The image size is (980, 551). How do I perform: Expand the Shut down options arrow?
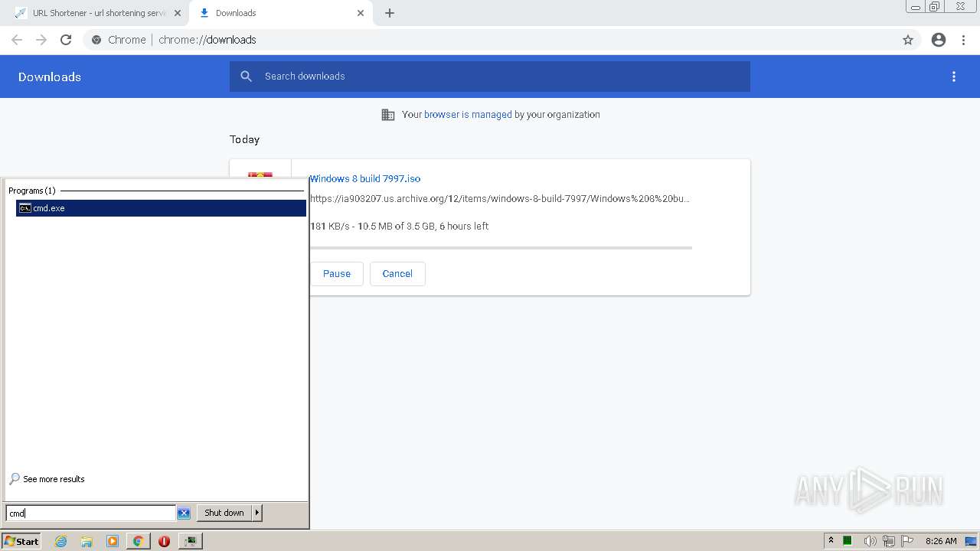coord(257,513)
